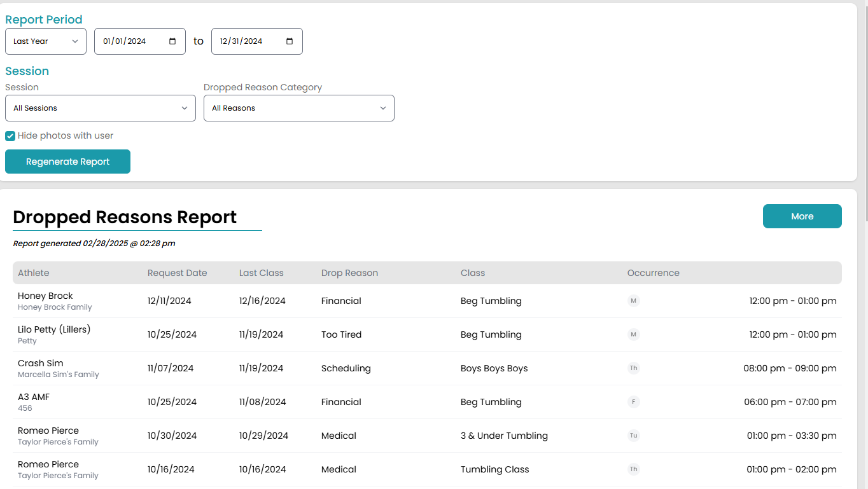Open Honey Brock athlete name link
The image size is (868, 489).
[x=45, y=296]
